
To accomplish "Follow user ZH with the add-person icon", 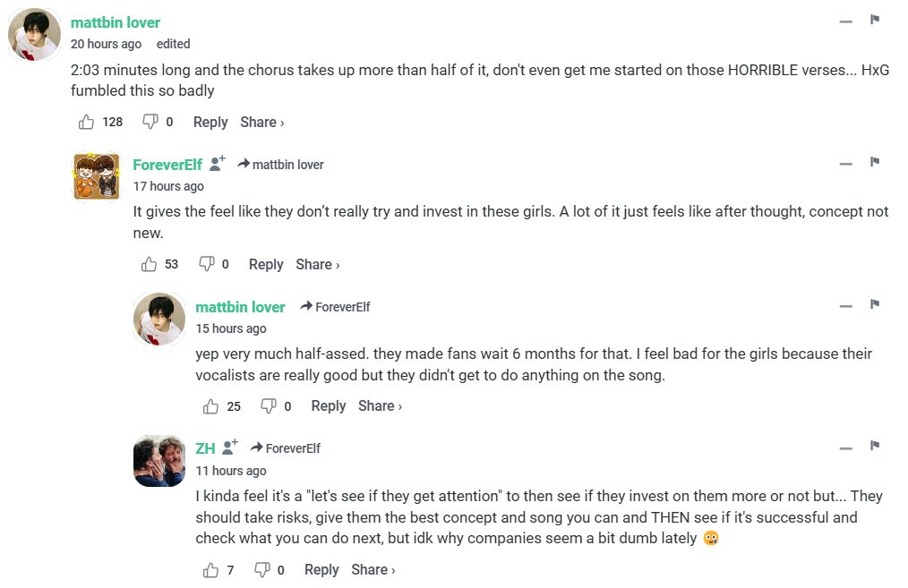I will [230, 447].
